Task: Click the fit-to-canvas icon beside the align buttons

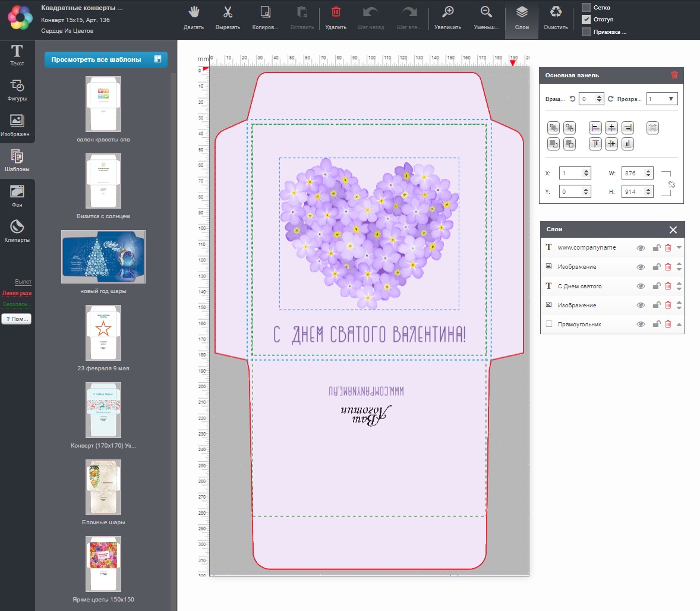Action: click(652, 128)
